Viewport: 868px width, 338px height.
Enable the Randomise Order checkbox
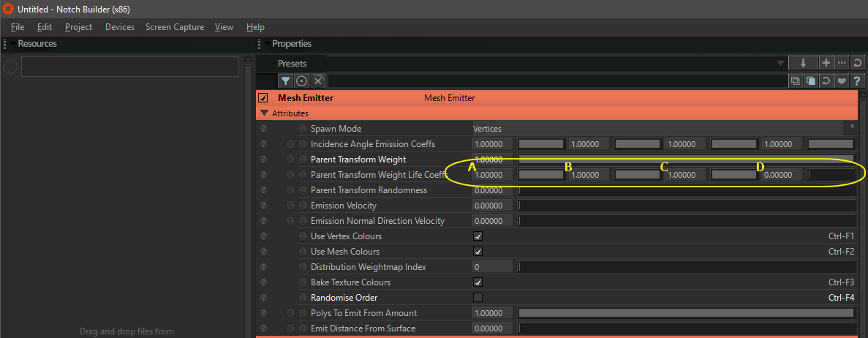point(478,298)
